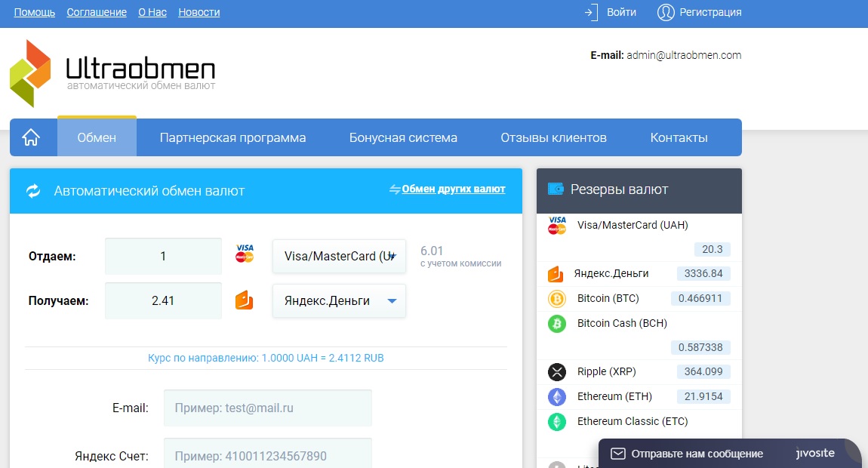Open the Яндекс.Деньги currency dropdown
Viewport: 868px width, 468px height.
[x=339, y=300]
